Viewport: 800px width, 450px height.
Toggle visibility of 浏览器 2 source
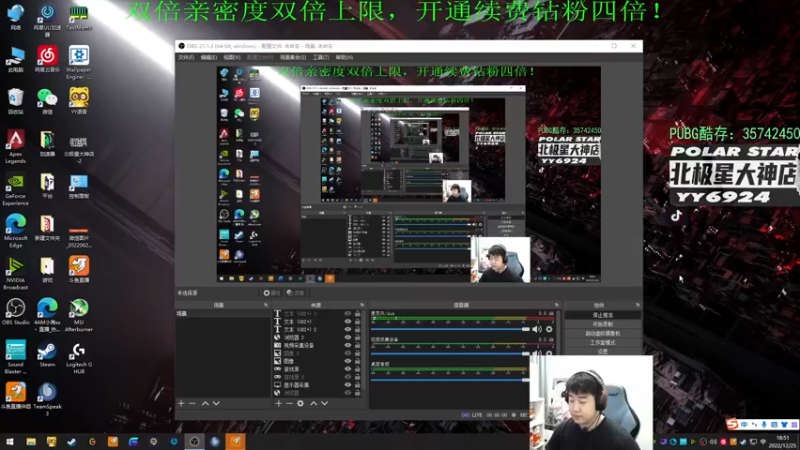348,337
